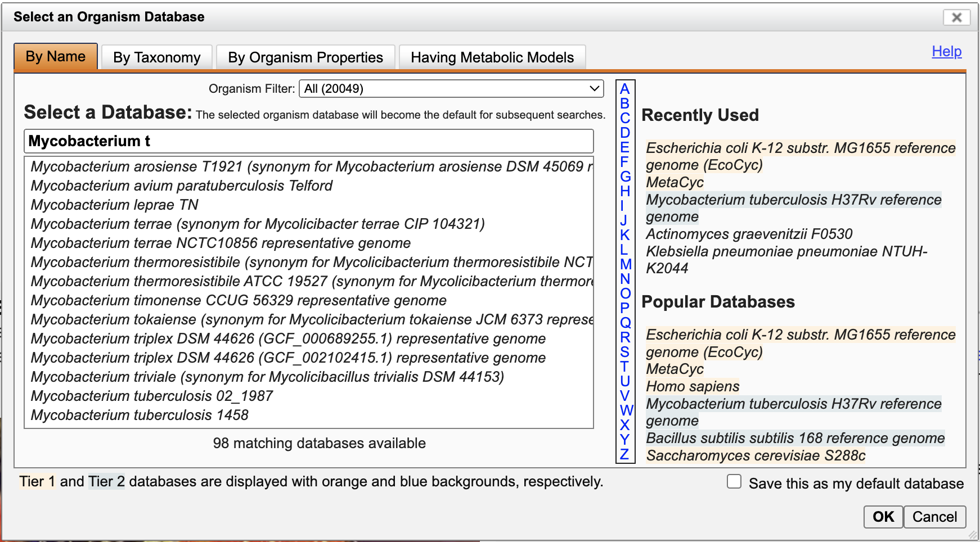Close the organism database dialog

click(956, 17)
